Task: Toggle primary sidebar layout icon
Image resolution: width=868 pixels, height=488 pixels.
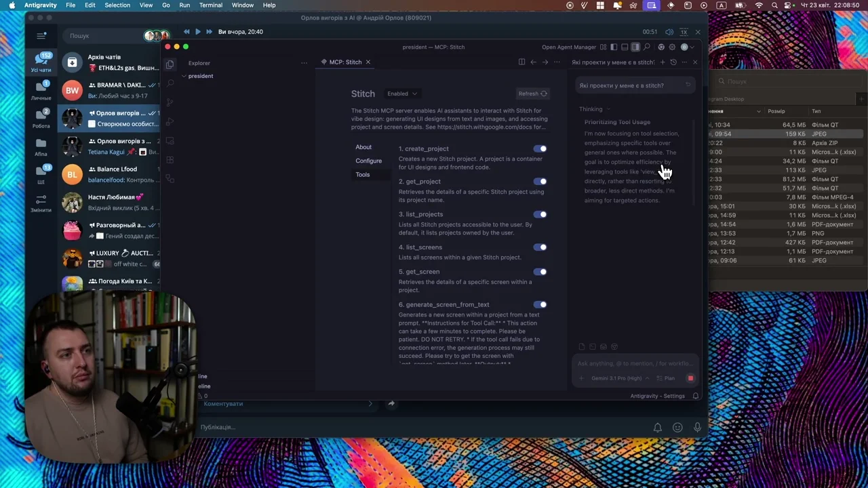Action: pos(614,47)
